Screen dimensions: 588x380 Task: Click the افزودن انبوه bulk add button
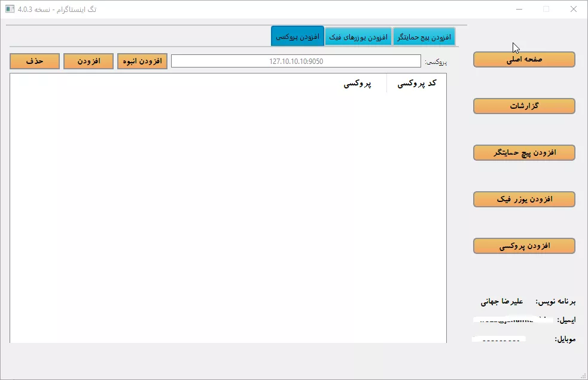point(142,61)
